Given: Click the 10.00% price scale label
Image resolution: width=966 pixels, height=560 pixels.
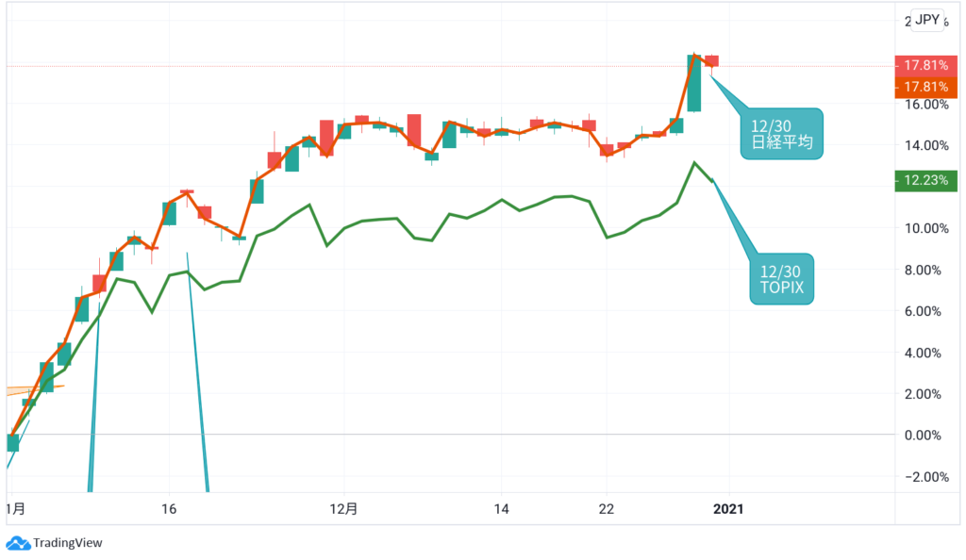Looking at the screenshot, I should point(925,228).
